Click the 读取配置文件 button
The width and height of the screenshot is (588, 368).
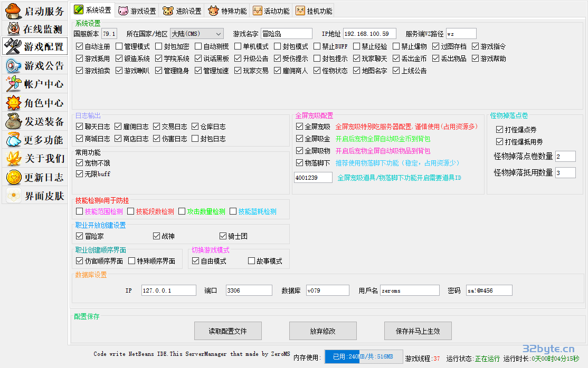[227, 331]
